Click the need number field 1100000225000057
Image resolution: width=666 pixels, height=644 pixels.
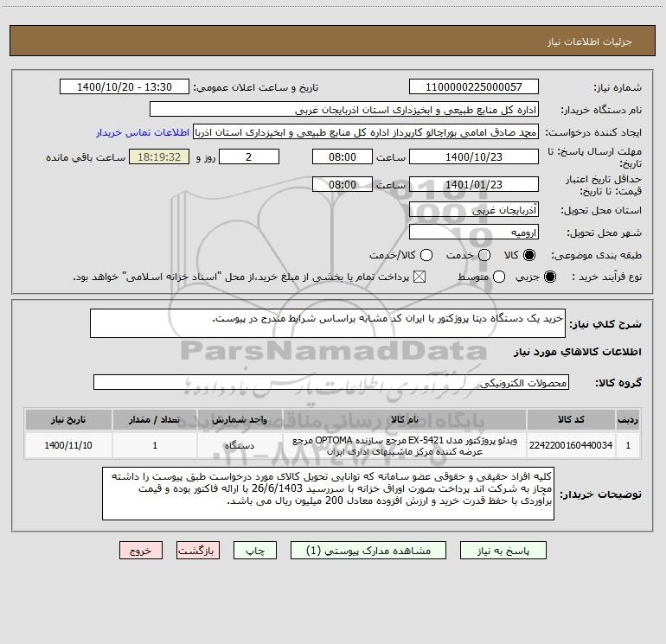pos(474,87)
